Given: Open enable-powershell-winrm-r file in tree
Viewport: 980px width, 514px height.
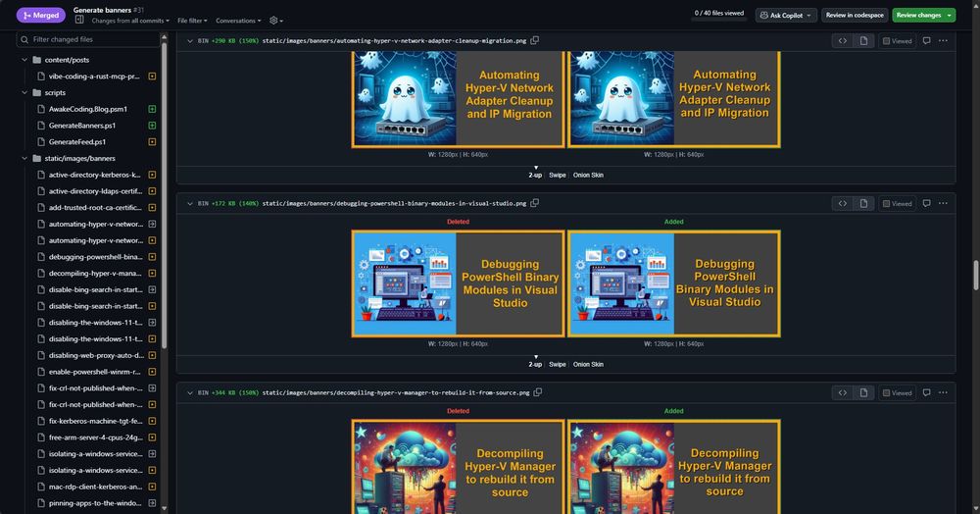Looking at the screenshot, I should click(x=94, y=372).
